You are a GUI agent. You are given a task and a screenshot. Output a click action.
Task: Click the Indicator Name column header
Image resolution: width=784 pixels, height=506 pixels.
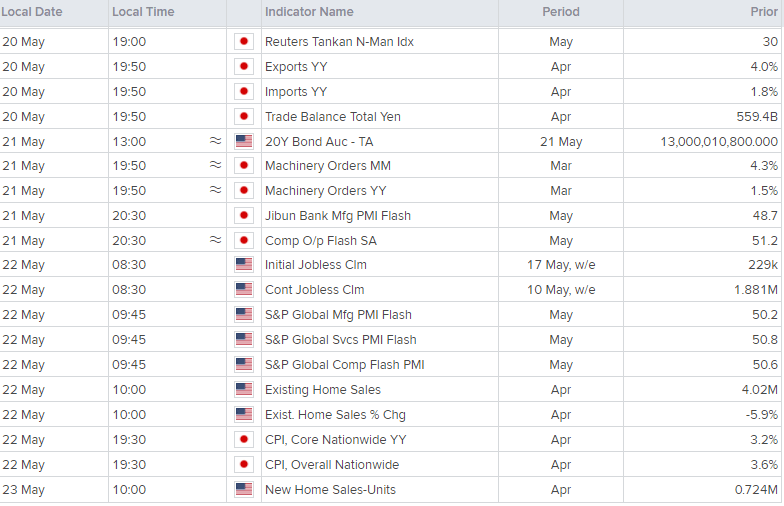coord(309,12)
